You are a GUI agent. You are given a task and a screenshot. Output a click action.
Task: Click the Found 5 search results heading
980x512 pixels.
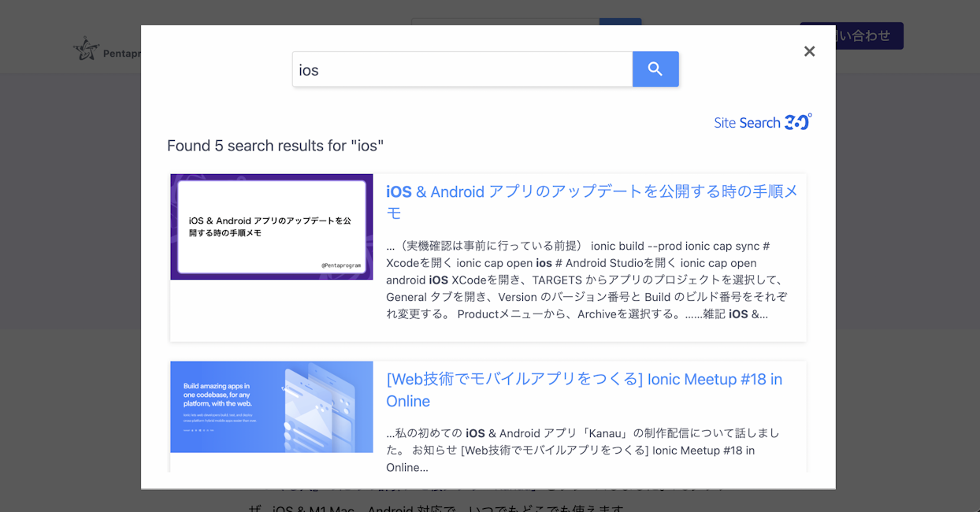click(274, 145)
